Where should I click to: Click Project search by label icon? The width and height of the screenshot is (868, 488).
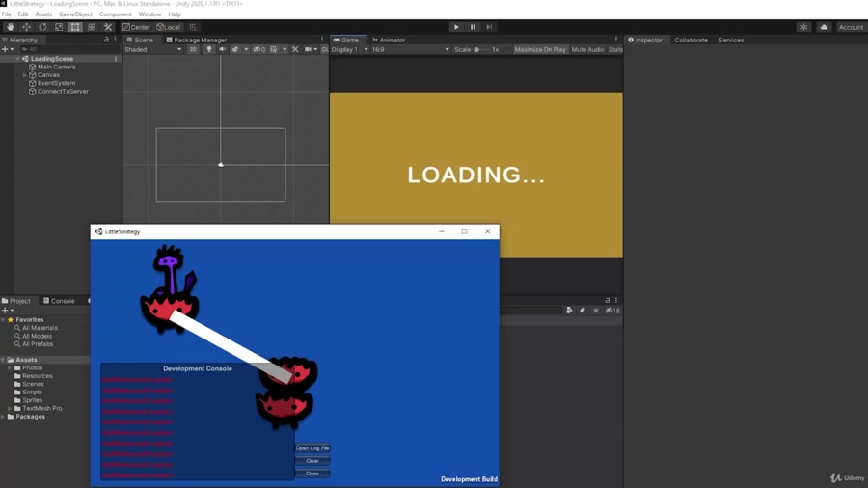(x=583, y=311)
